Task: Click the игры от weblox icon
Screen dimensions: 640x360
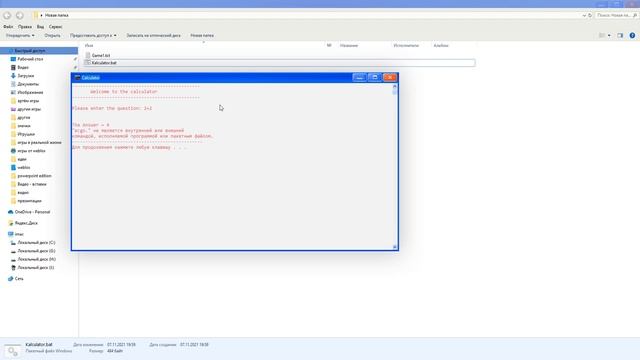Action: (x=13, y=151)
